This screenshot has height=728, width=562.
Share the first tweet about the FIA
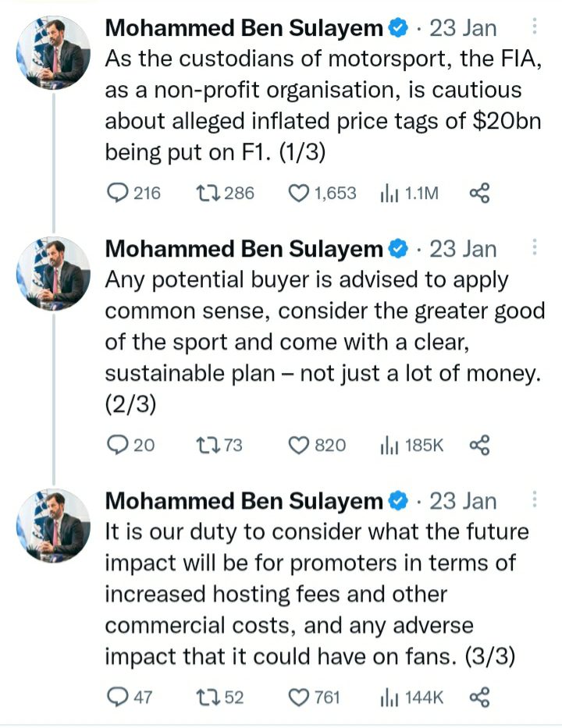(x=479, y=193)
